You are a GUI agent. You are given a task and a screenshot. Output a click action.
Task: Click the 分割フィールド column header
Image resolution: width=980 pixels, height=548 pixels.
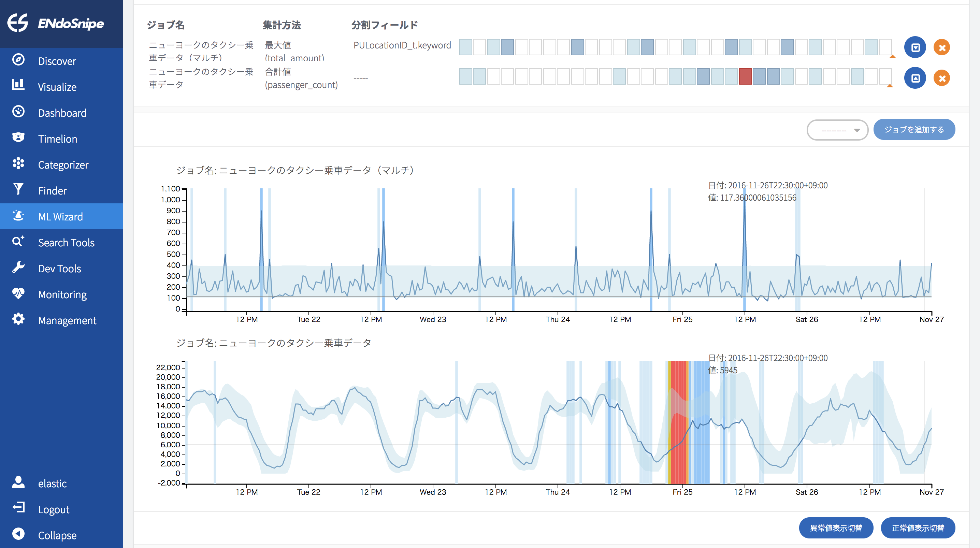click(385, 25)
